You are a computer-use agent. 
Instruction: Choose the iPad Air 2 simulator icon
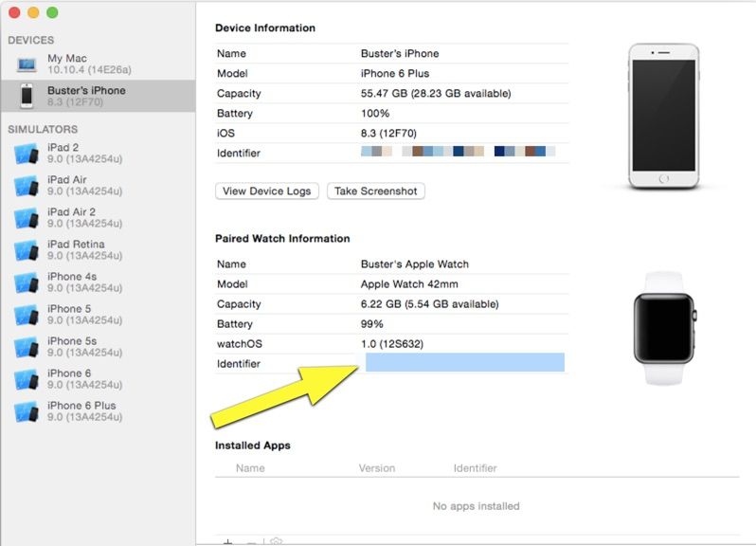[26, 219]
